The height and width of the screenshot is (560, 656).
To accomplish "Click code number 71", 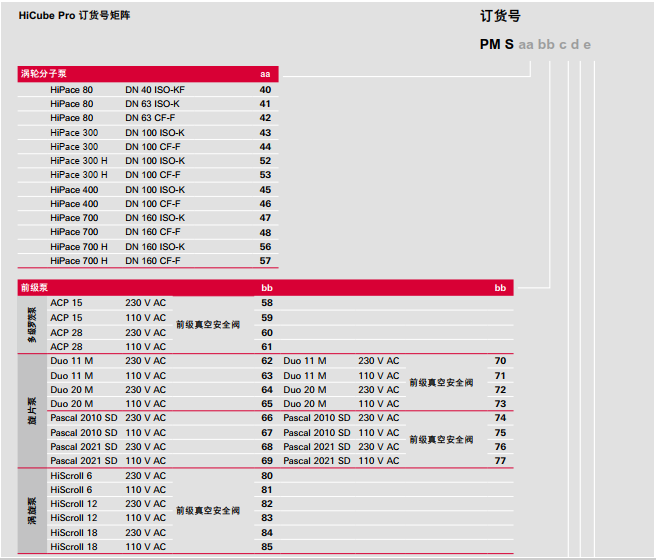I will click(500, 376).
